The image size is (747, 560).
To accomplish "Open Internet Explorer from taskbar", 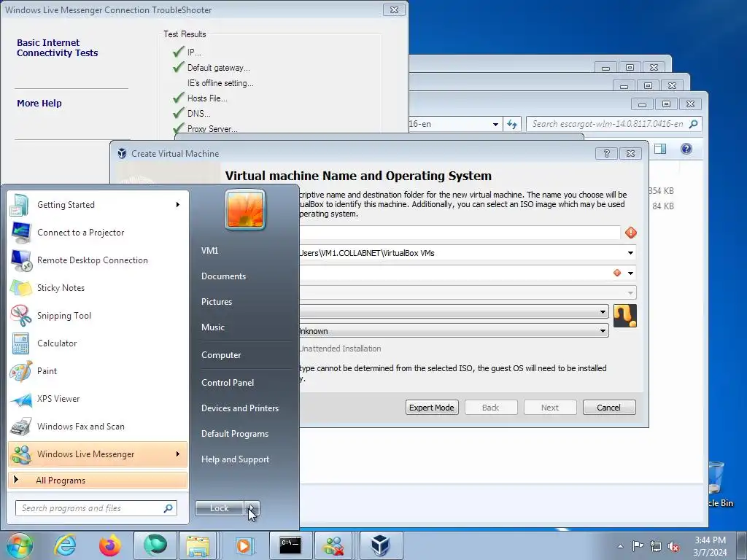I will point(65,545).
